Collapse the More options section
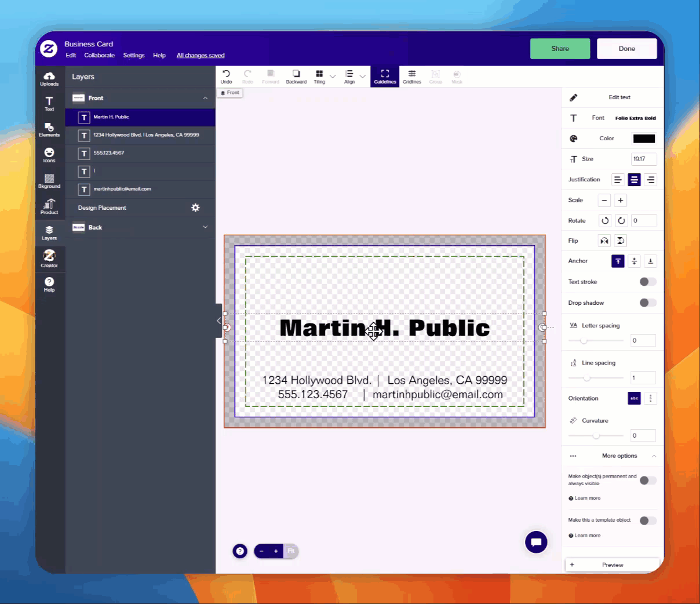This screenshot has height=604, width=700. click(x=654, y=456)
